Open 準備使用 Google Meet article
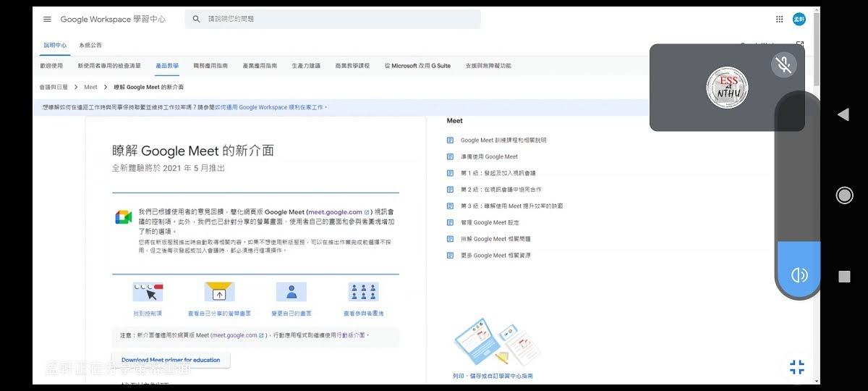868x391 pixels. (489, 156)
